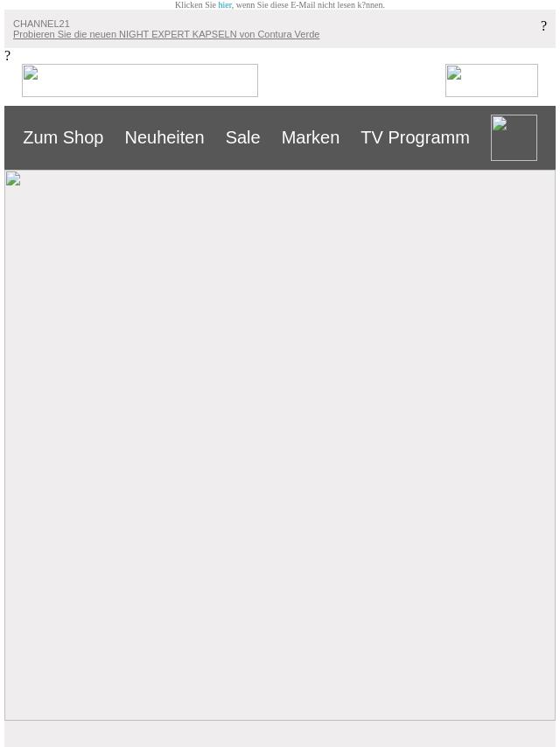Choose Marken in the navigation bar

311,137
